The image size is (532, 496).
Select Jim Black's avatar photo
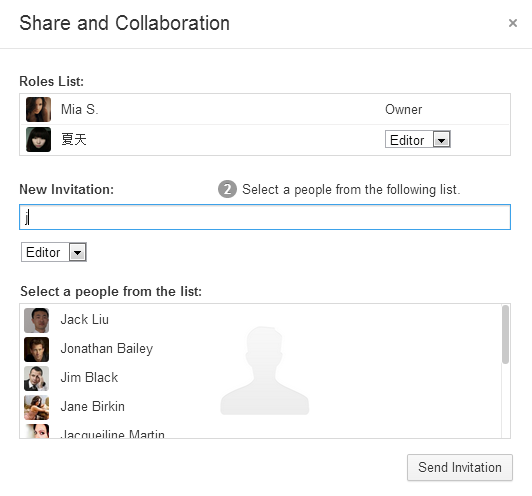(x=36, y=378)
